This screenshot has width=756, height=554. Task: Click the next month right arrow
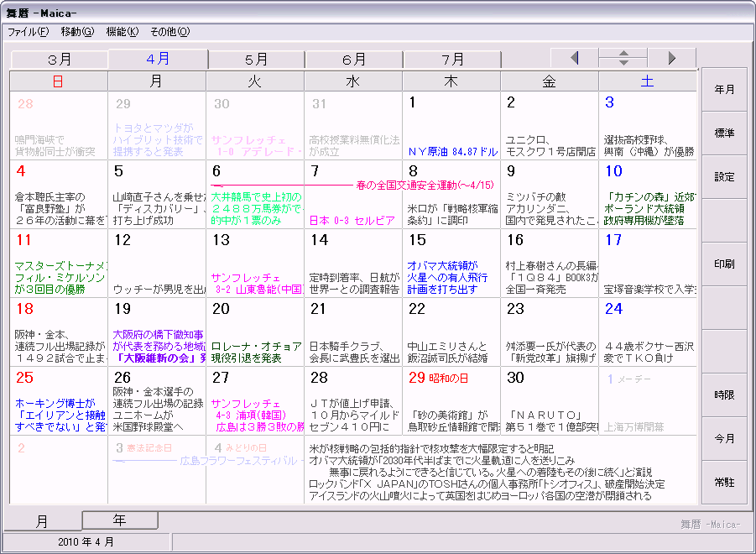[671, 59]
